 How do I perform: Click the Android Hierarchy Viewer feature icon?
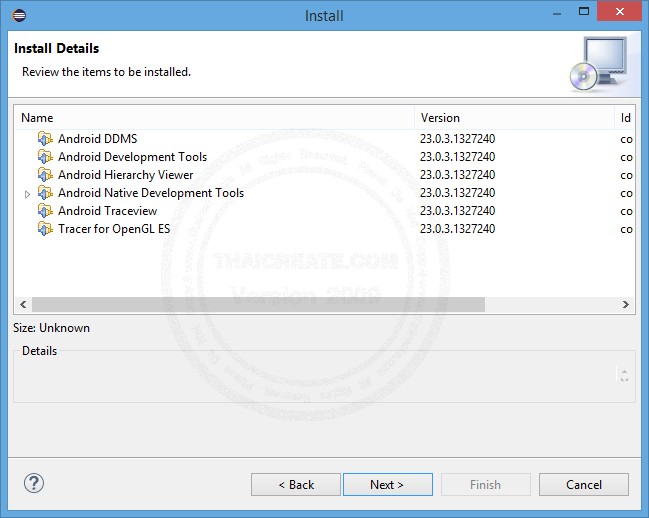click(45, 175)
